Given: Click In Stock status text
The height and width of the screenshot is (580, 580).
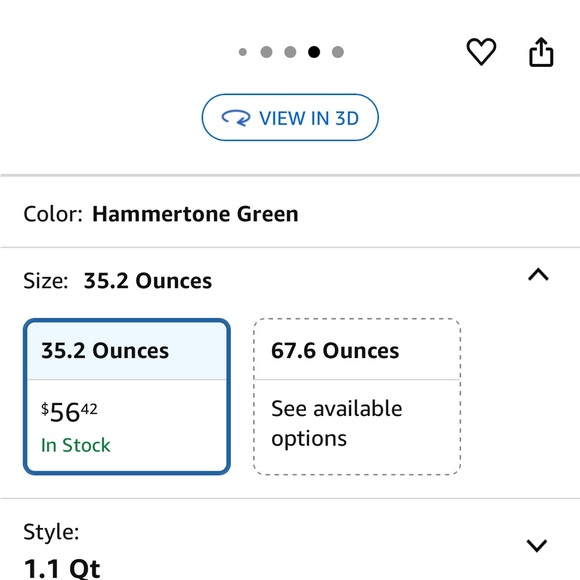Looking at the screenshot, I should (75, 445).
